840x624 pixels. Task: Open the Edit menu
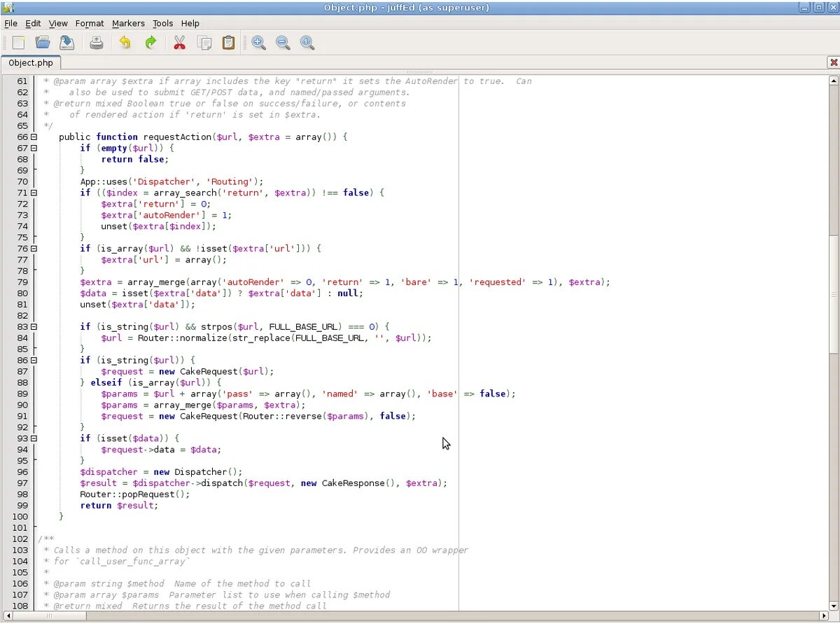33,23
